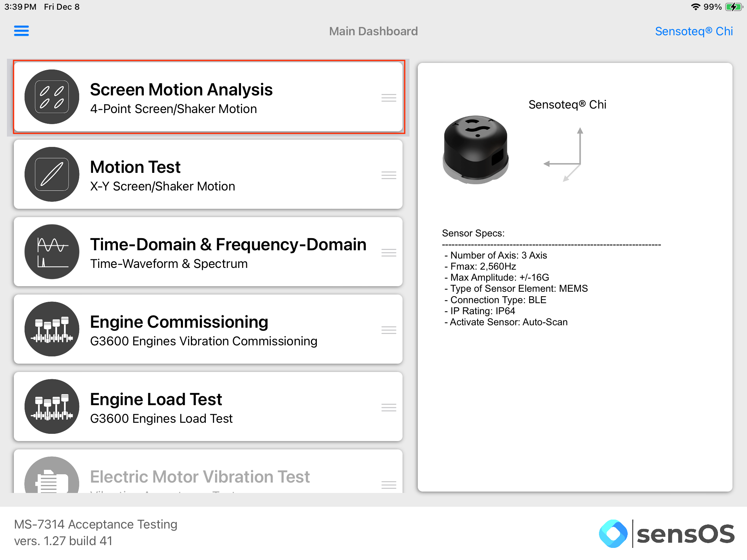Click the 3-axis orientation diagram
The height and width of the screenshot is (560, 747).
point(564,155)
